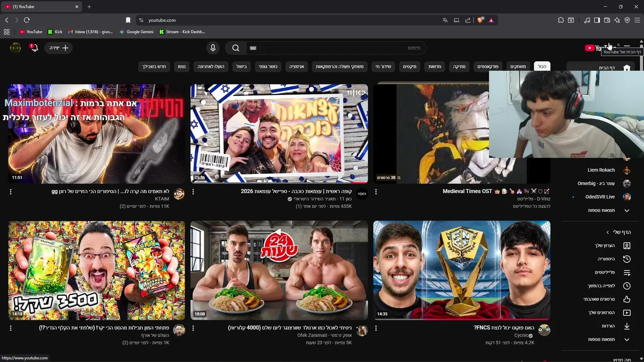Select the בישול filter chip

[x=242, y=66]
